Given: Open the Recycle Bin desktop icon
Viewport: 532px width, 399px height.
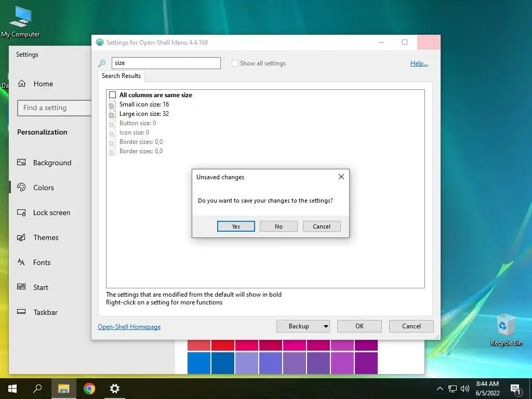Looking at the screenshot, I should click(506, 330).
